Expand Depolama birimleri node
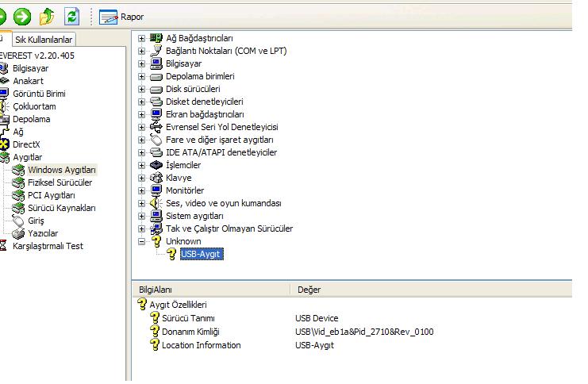This screenshot has width=588, height=384. [141, 76]
